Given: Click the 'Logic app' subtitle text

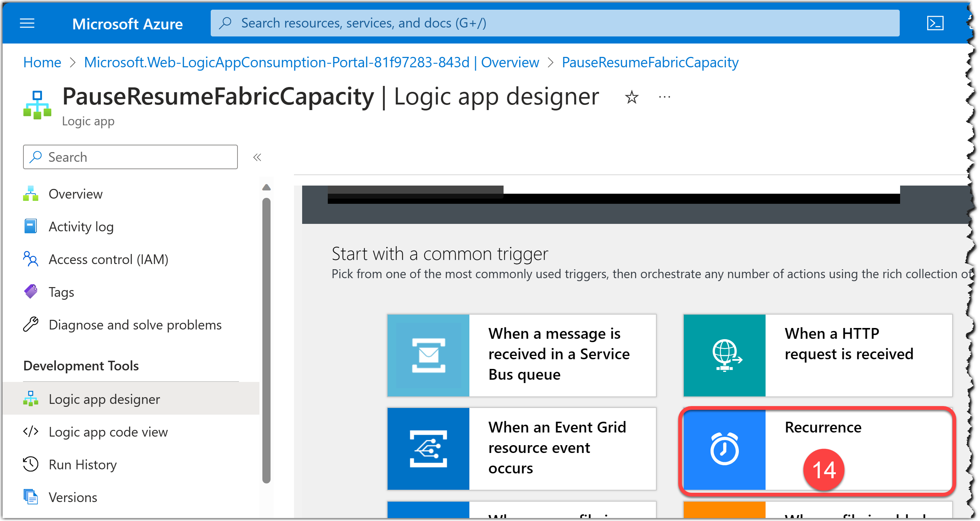Looking at the screenshot, I should (88, 121).
